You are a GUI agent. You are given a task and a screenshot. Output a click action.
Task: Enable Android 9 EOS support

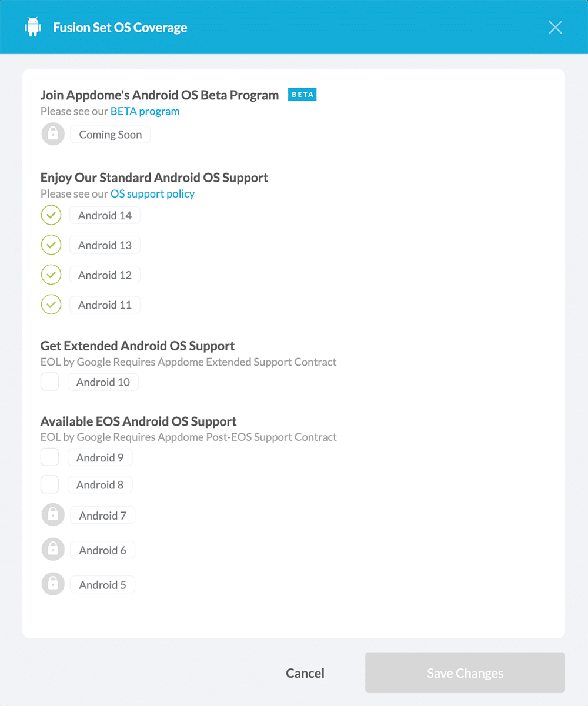tap(49, 457)
